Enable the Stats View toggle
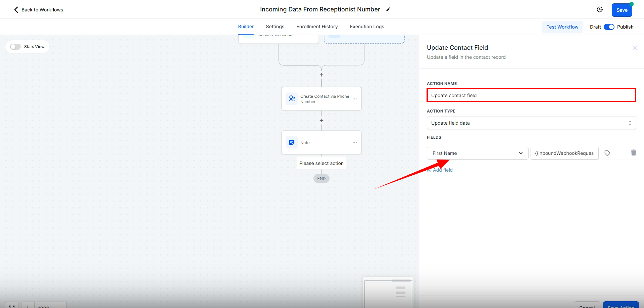The height and width of the screenshot is (308, 644). pos(15,47)
